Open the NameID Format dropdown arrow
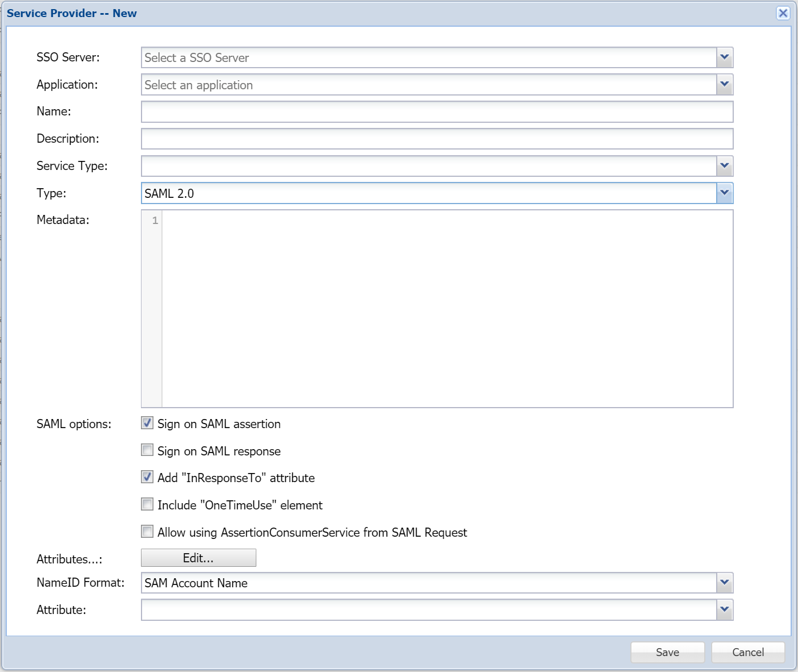 [x=724, y=583]
